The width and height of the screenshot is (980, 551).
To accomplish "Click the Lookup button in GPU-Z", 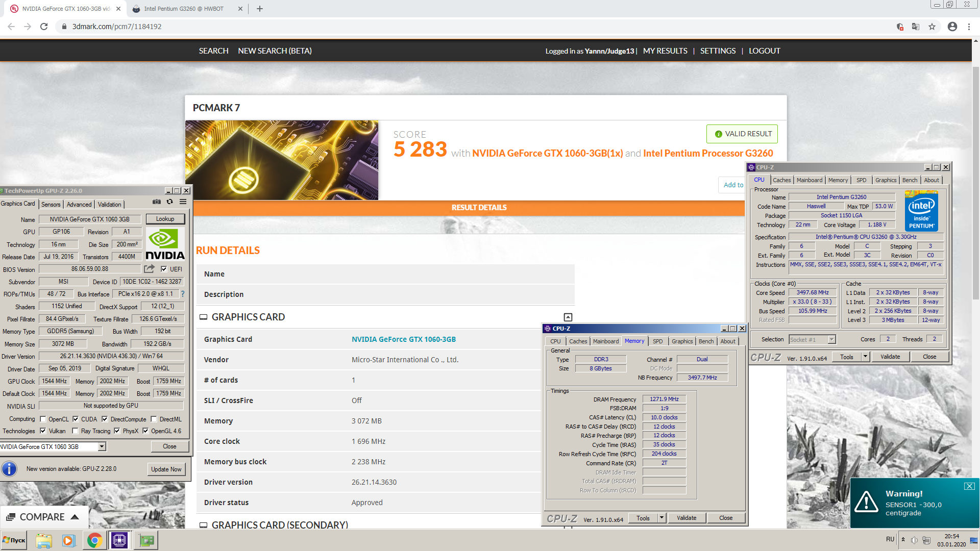I will click(165, 219).
